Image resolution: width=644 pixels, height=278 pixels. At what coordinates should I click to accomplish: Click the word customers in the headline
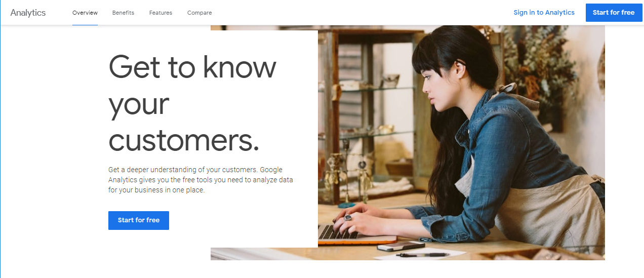pyautogui.click(x=184, y=140)
